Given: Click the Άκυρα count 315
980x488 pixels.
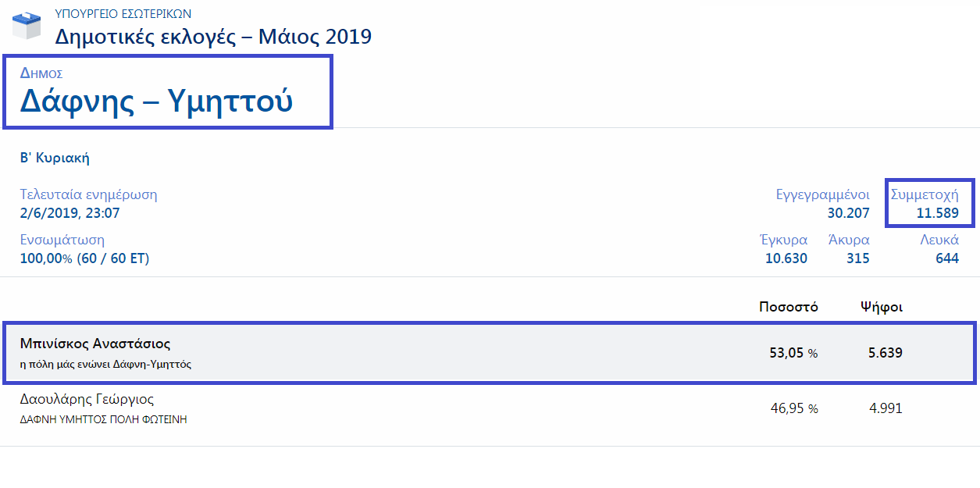Looking at the screenshot, I should pos(857,258).
